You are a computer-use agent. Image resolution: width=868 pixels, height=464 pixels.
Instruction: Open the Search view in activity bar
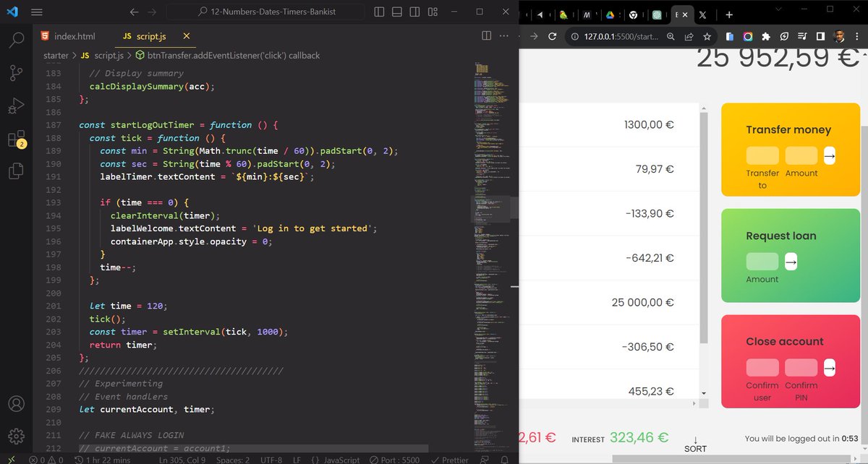(x=16, y=39)
